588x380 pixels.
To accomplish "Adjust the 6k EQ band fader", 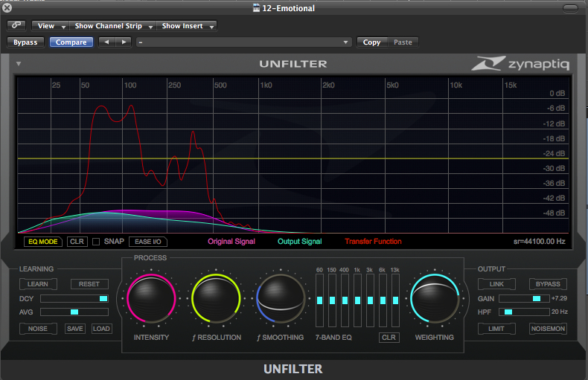I will click(x=383, y=300).
